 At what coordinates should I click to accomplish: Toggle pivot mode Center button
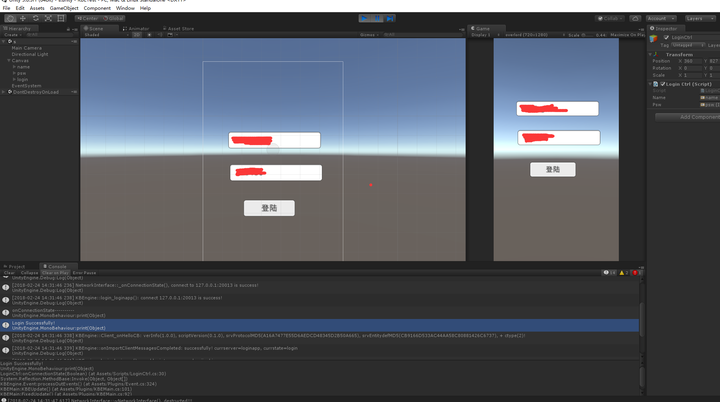click(88, 18)
